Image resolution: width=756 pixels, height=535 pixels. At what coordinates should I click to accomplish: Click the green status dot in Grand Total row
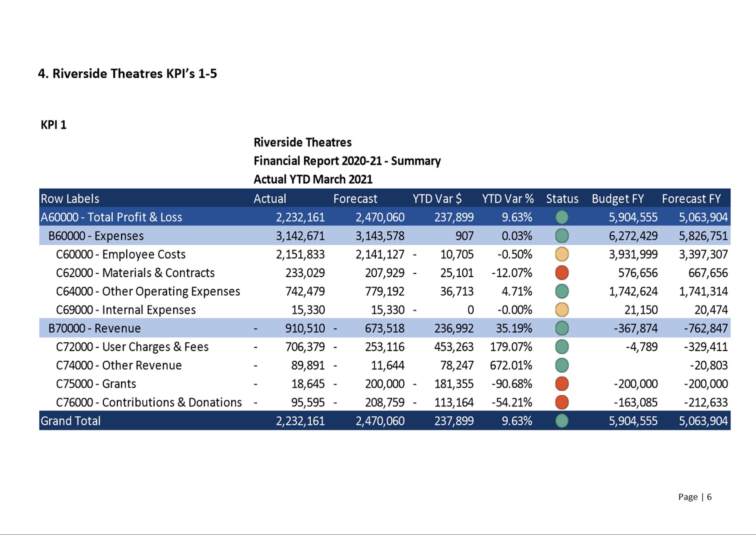[x=562, y=421]
